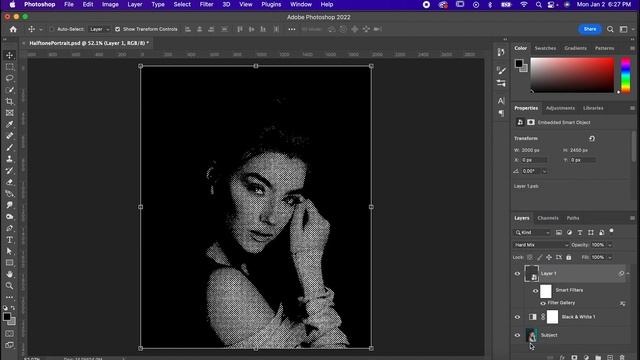
Task: Collapse Layer 1 smart filter list
Action: (x=628, y=273)
